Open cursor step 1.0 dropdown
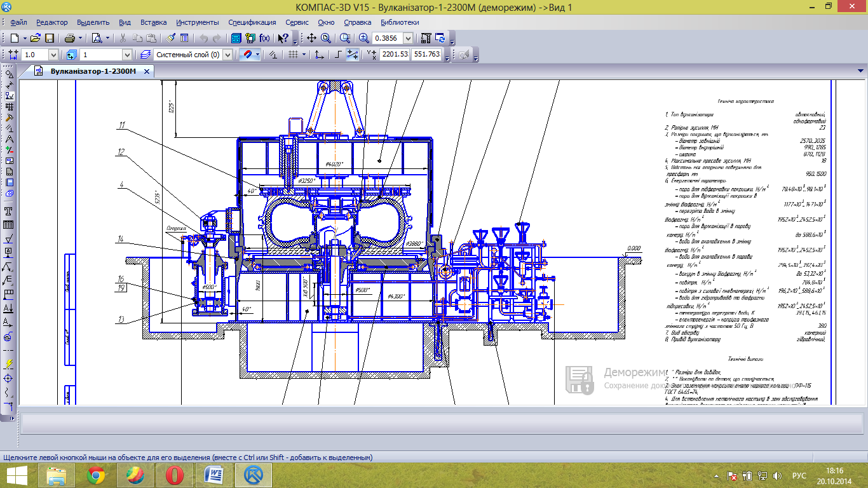Screen dimensions: 868x488 pyautogui.click(x=53, y=55)
